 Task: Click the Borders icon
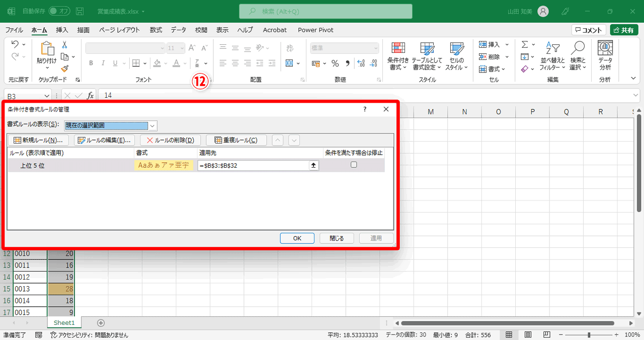136,63
